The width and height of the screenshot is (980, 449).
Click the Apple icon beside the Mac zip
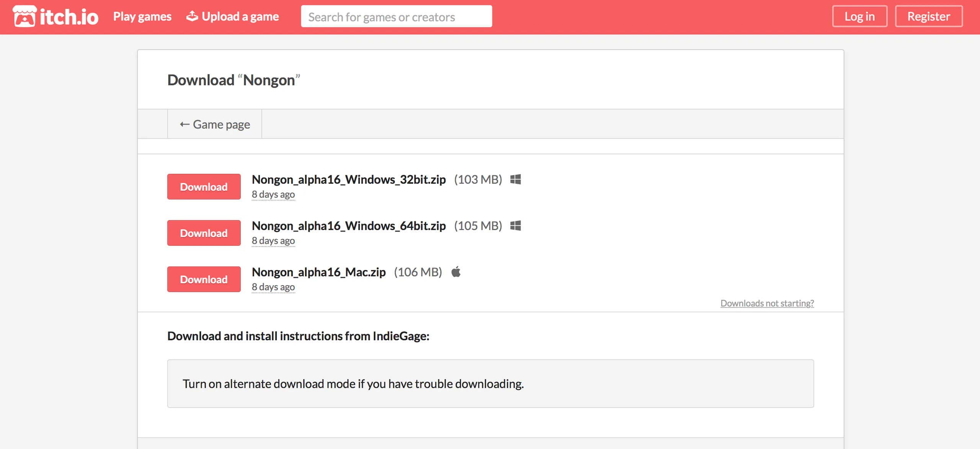point(456,272)
